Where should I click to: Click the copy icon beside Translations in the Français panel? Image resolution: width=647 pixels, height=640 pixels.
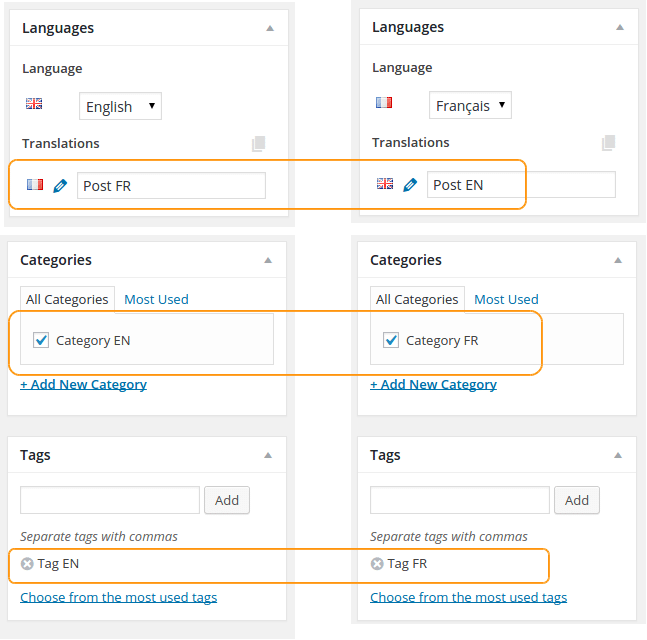coord(609,143)
